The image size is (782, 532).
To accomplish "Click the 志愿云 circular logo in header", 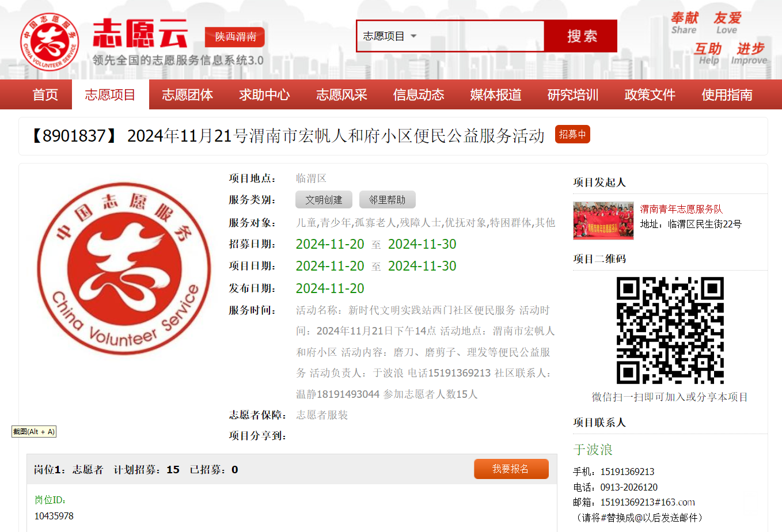I will 49,41.
